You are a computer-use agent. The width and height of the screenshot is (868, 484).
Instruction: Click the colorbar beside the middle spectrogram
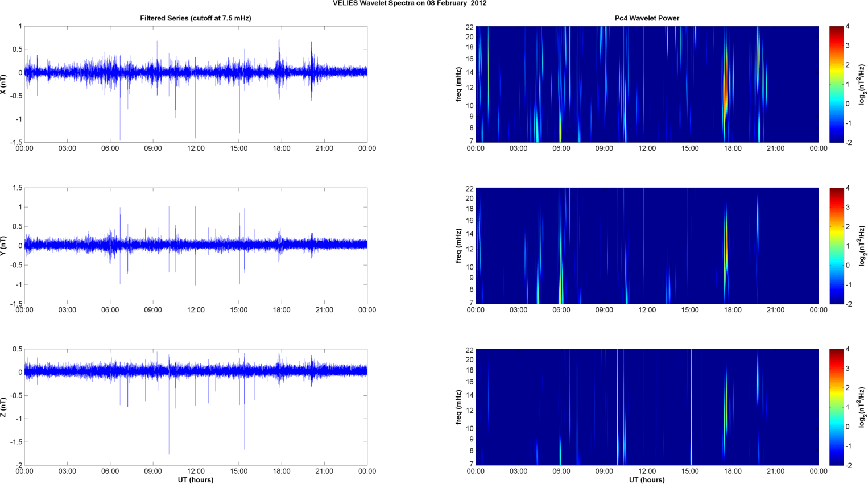[837, 246]
